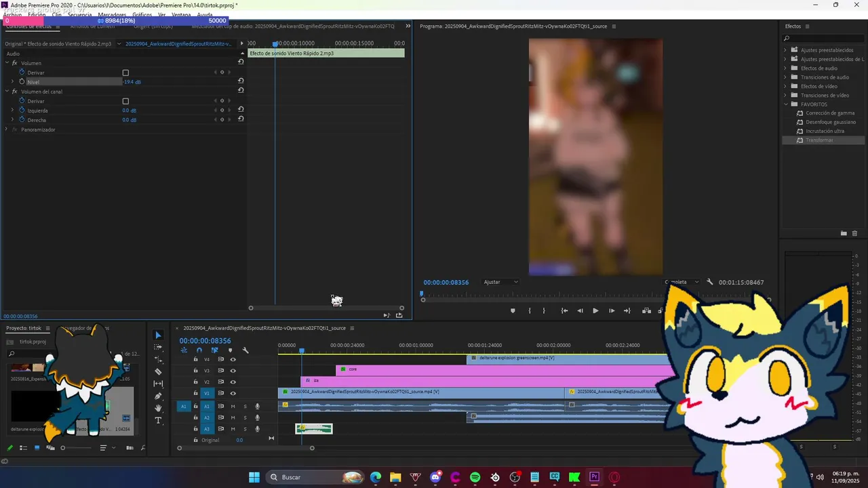
Task: Collapse Volumen del canal group
Action: click(x=7, y=91)
